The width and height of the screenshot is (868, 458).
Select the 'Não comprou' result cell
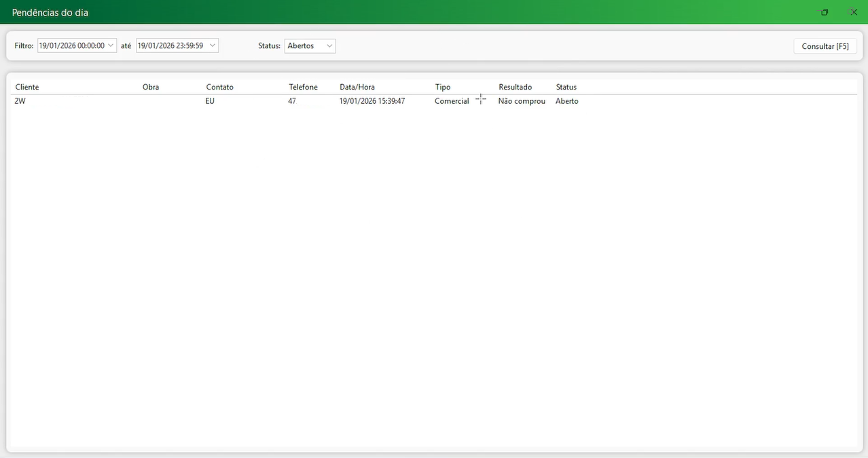pyautogui.click(x=521, y=101)
